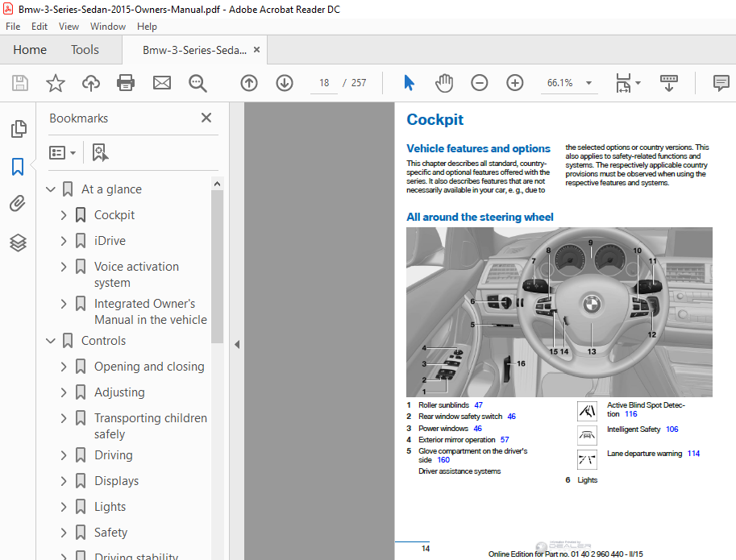Follow page link 47 for Roller sunblinds
The image size is (736, 560).
[x=478, y=404]
